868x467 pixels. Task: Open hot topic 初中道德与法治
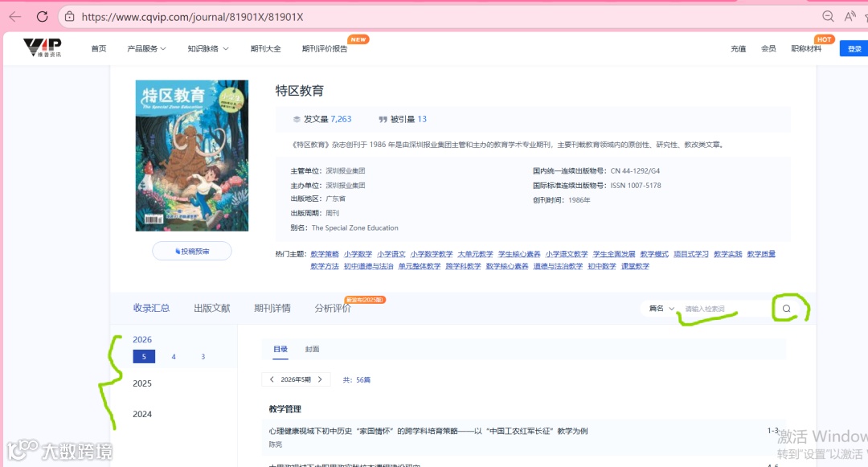pyautogui.click(x=368, y=266)
